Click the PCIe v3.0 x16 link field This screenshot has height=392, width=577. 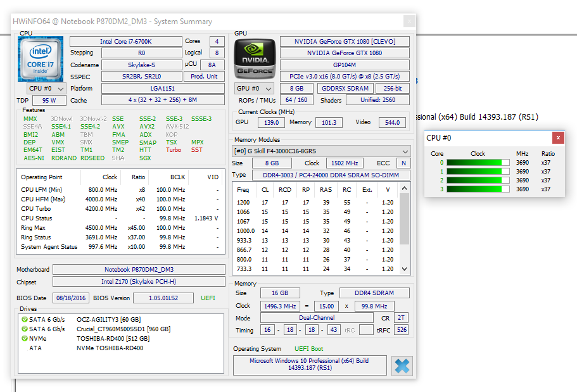[345, 77]
